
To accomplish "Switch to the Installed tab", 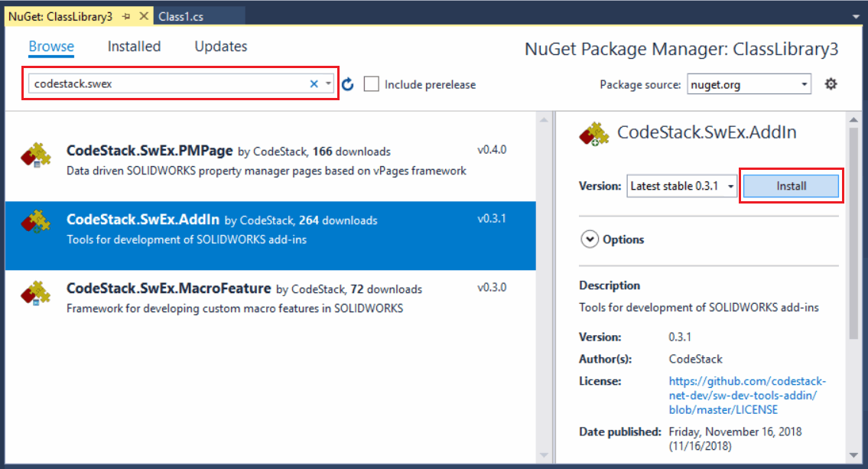I will click(x=134, y=47).
